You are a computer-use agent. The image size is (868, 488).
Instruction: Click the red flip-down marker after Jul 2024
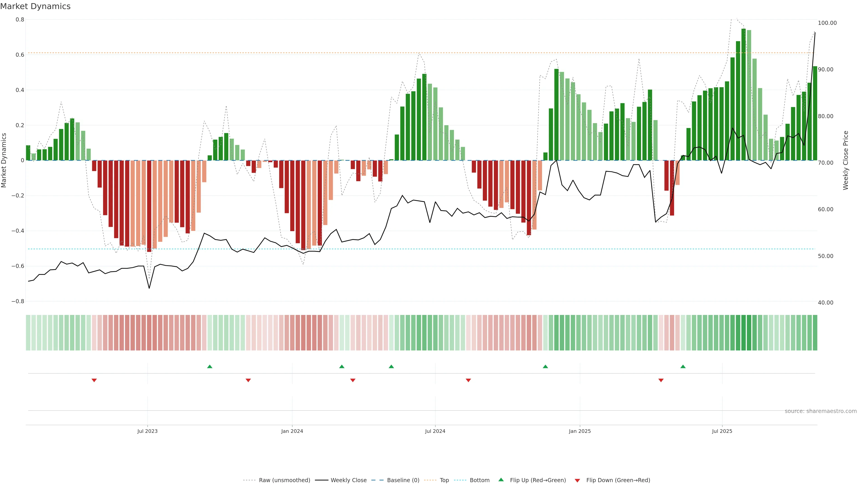468,380
